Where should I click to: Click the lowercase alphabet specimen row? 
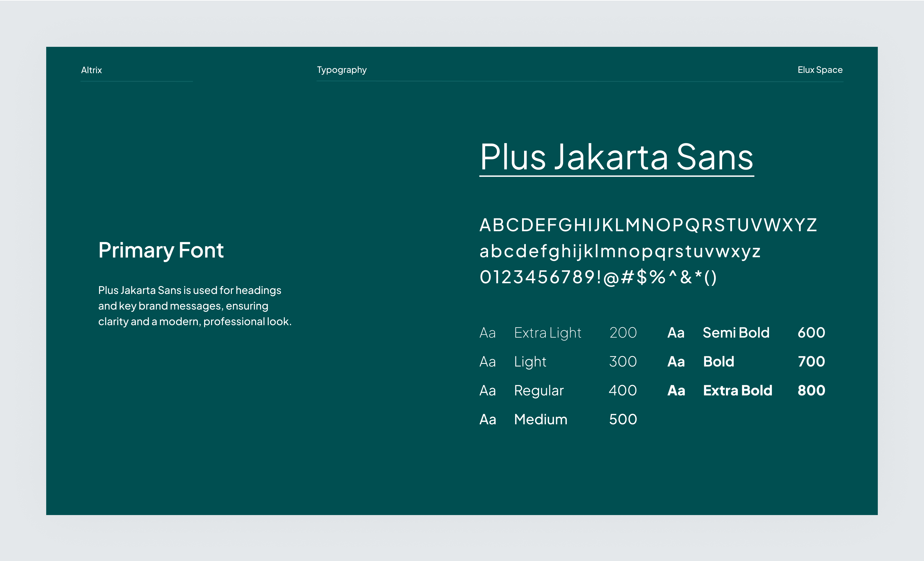point(619,252)
